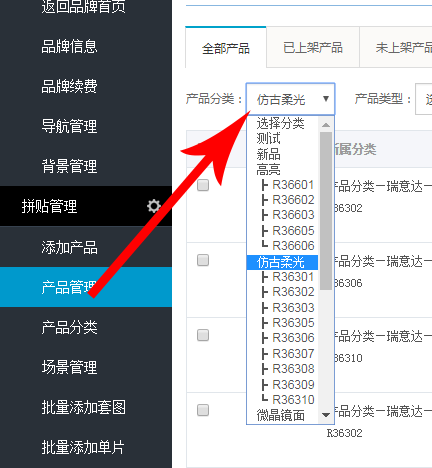The image size is (432, 468).
Task: Select 微晶镜面 in the category list
Action: pos(282,415)
